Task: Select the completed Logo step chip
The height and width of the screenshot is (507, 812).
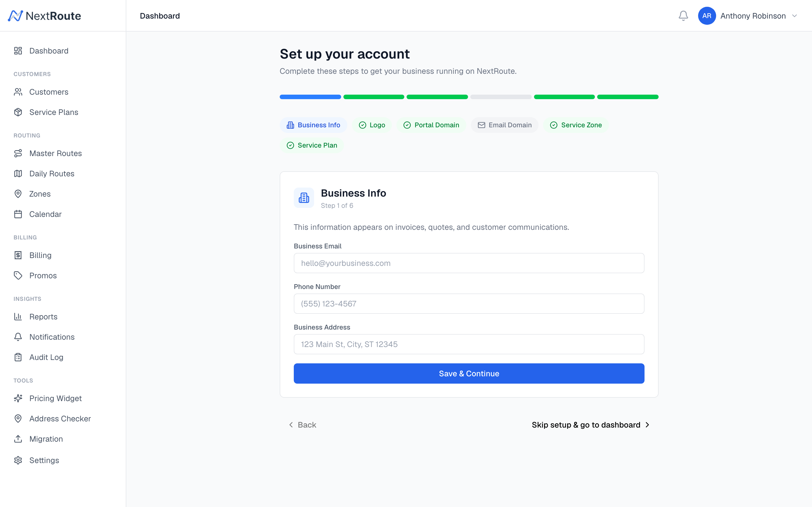Action: [372, 125]
